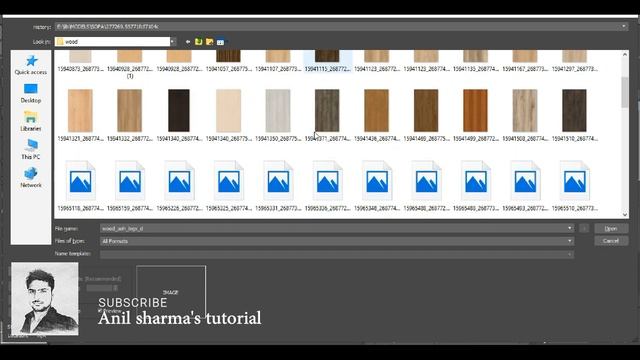Click the Cancel button
This screenshot has height=360, width=640.
[x=611, y=241]
